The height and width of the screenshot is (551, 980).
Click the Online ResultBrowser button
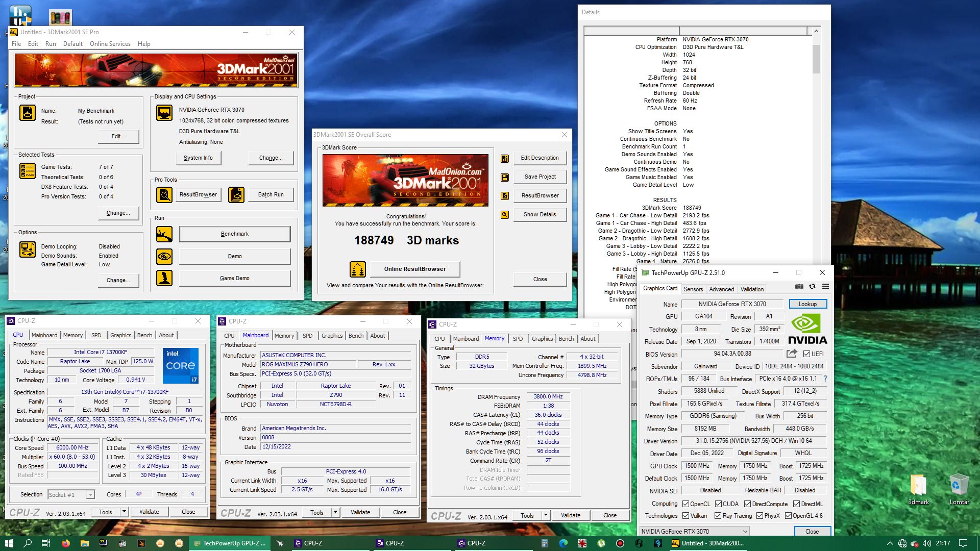415,269
